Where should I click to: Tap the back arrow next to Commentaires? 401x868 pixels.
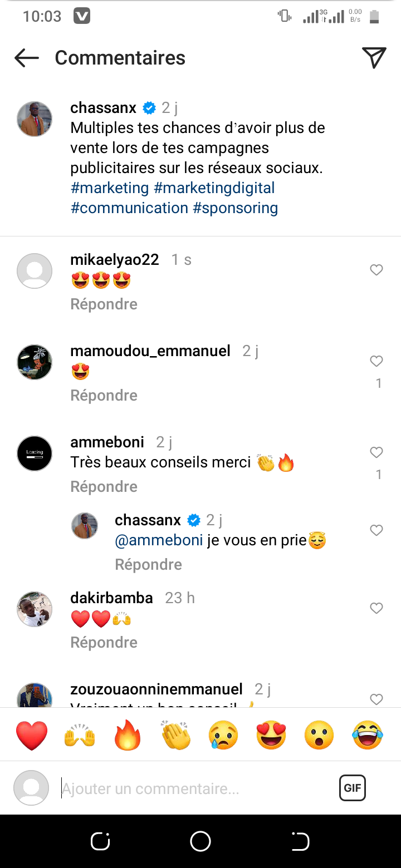point(26,58)
